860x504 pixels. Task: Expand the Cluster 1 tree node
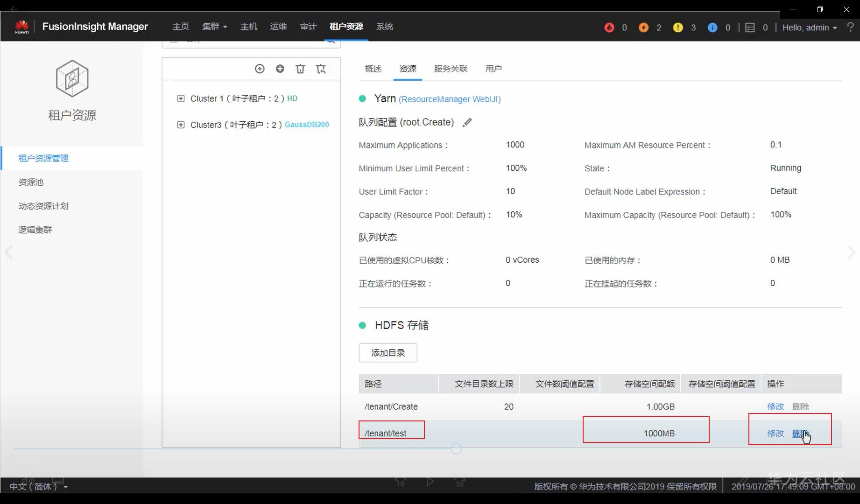coord(181,98)
